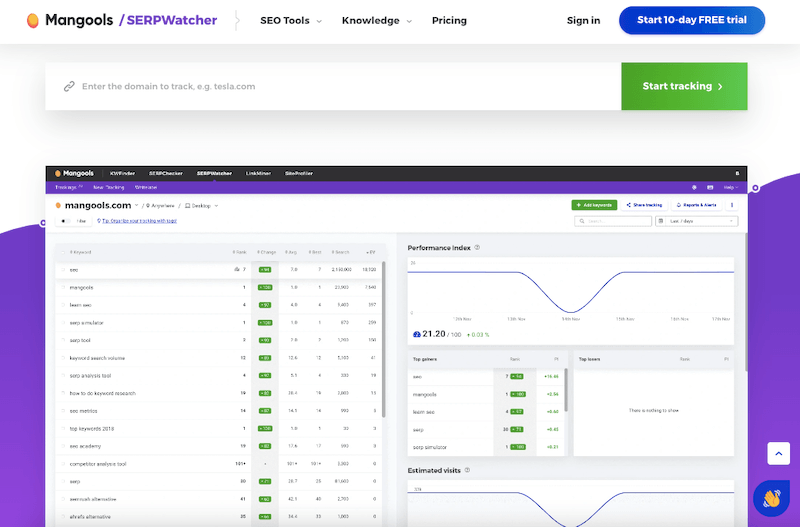Click the icon beside seo rank 7
800x527 pixels.
237,269
